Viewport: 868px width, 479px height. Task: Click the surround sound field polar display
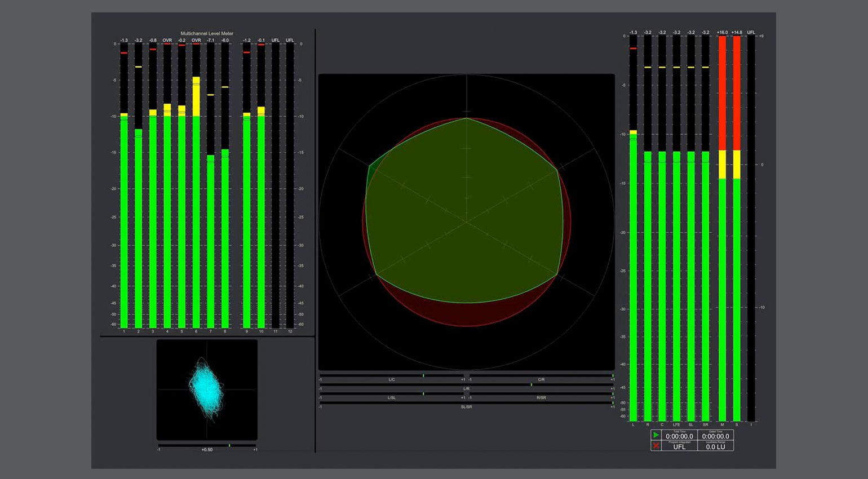pos(466,222)
